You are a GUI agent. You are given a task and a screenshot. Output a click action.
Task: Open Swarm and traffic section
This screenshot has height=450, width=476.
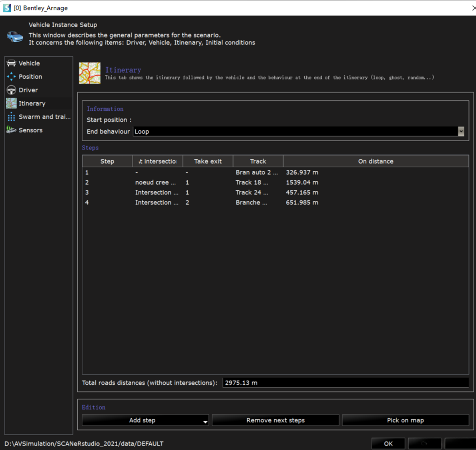[39, 117]
